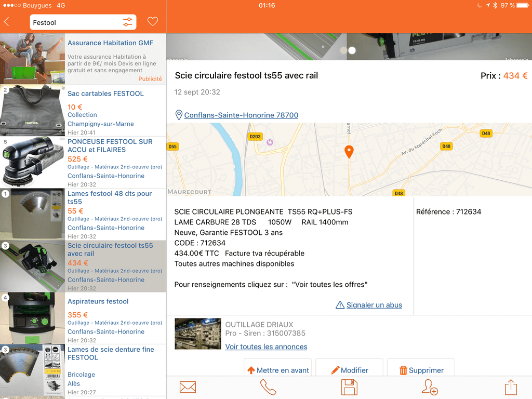The height and width of the screenshot is (399, 532).
Task: Tap the OUTILLAGE DRIAUX seller name
Action: 259,325
